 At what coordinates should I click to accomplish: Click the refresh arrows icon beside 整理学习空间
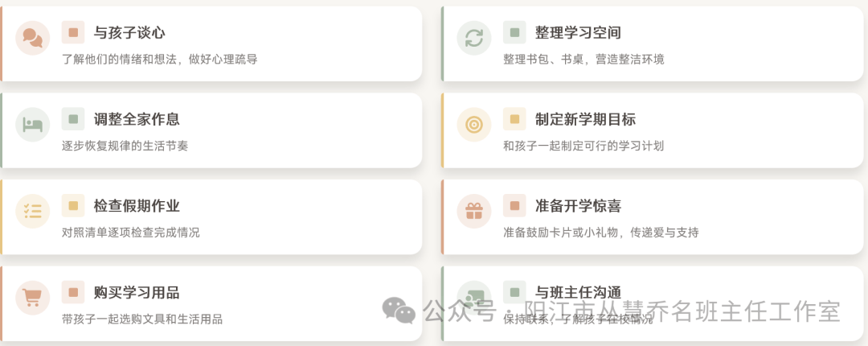click(x=474, y=38)
